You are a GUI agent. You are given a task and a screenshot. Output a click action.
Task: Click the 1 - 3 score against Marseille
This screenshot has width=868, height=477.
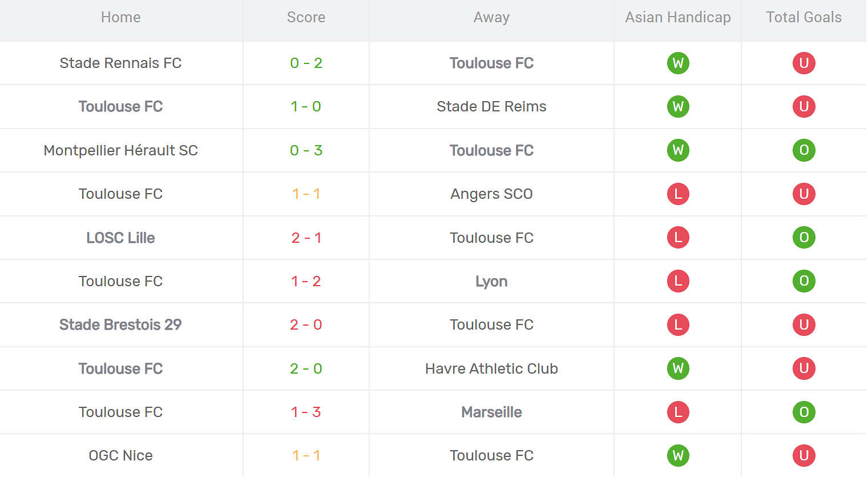click(x=306, y=412)
